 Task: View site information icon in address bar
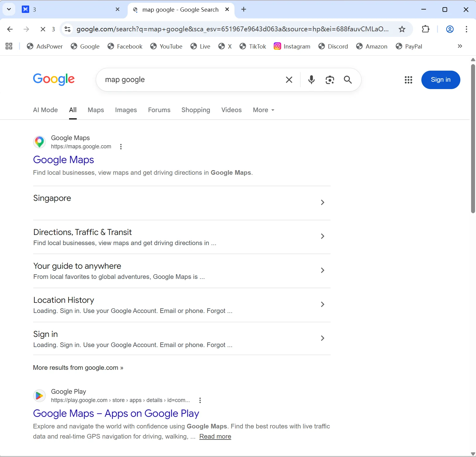pos(68,29)
